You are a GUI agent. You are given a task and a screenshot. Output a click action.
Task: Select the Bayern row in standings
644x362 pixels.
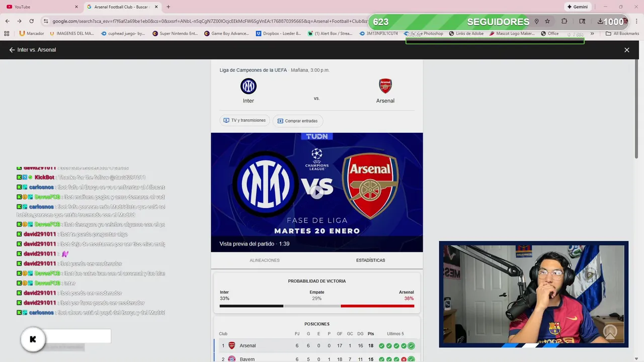[317, 358]
